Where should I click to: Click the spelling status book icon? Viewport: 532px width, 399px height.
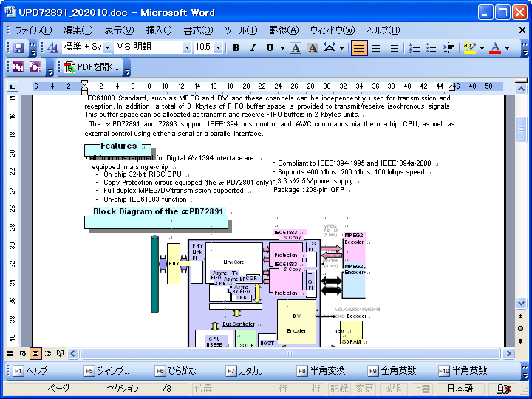point(503,389)
